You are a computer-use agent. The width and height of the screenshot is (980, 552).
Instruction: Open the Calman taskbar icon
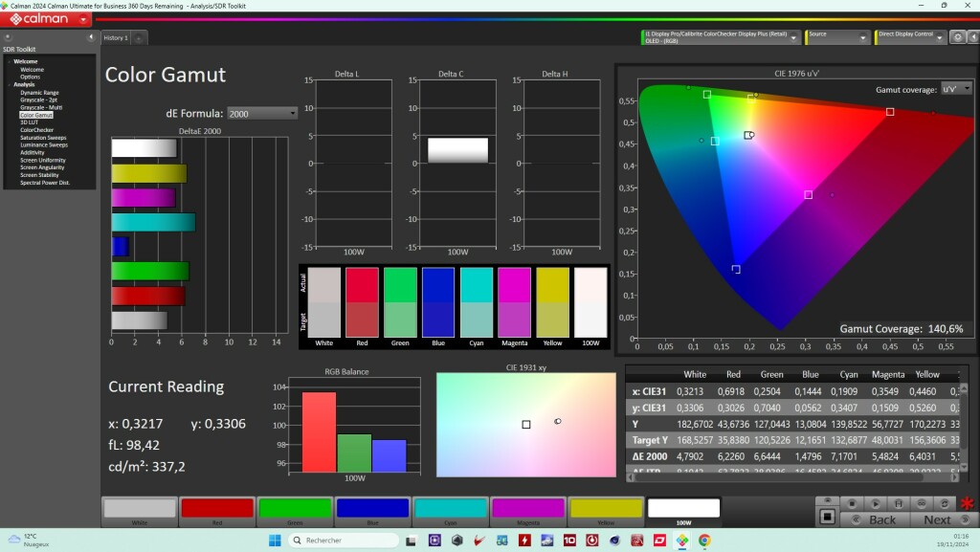tap(681, 541)
